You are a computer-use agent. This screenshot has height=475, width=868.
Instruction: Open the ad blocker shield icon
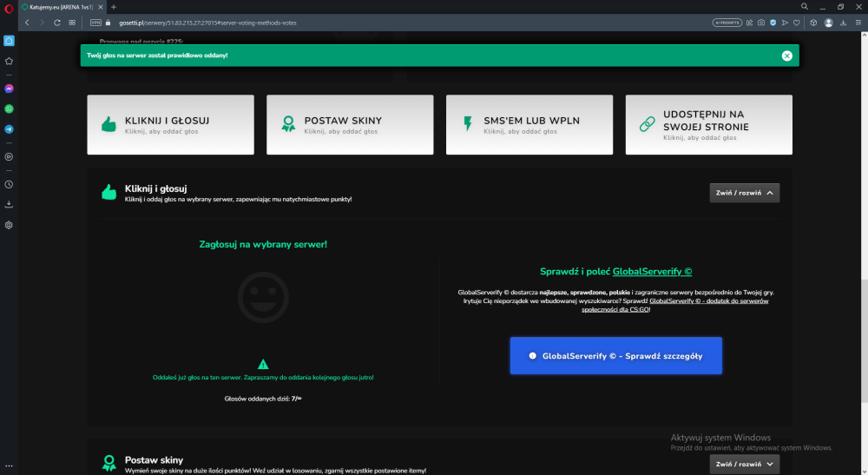pyautogui.click(x=773, y=23)
